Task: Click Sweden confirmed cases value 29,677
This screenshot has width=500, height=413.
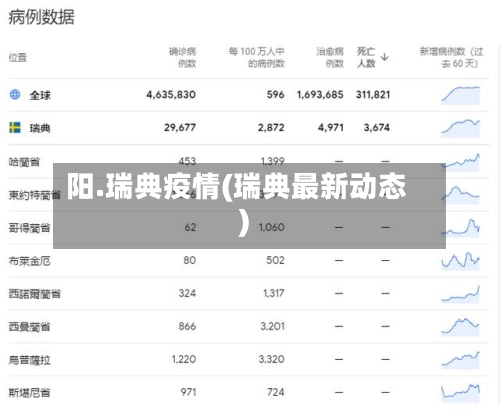Action: [180, 127]
